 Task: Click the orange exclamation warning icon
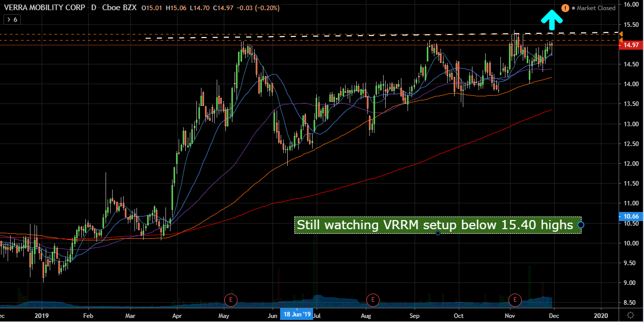click(x=566, y=8)
